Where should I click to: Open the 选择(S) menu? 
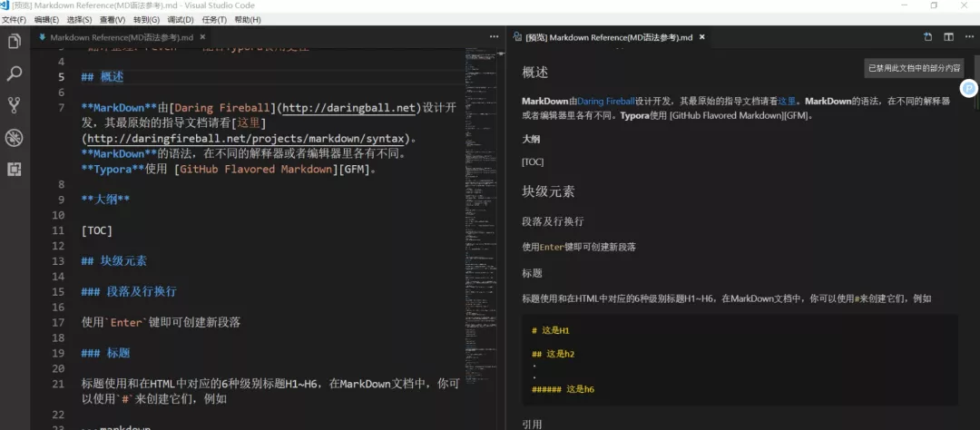pos(79,19)
